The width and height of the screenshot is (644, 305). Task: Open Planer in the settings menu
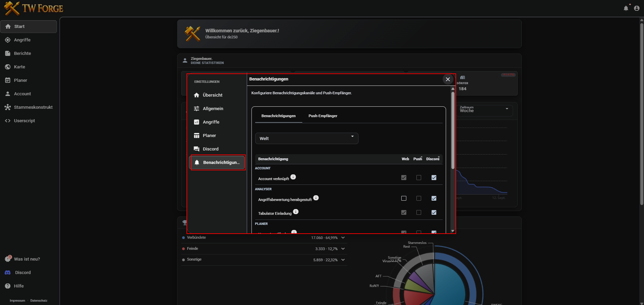tap(218, 136)
